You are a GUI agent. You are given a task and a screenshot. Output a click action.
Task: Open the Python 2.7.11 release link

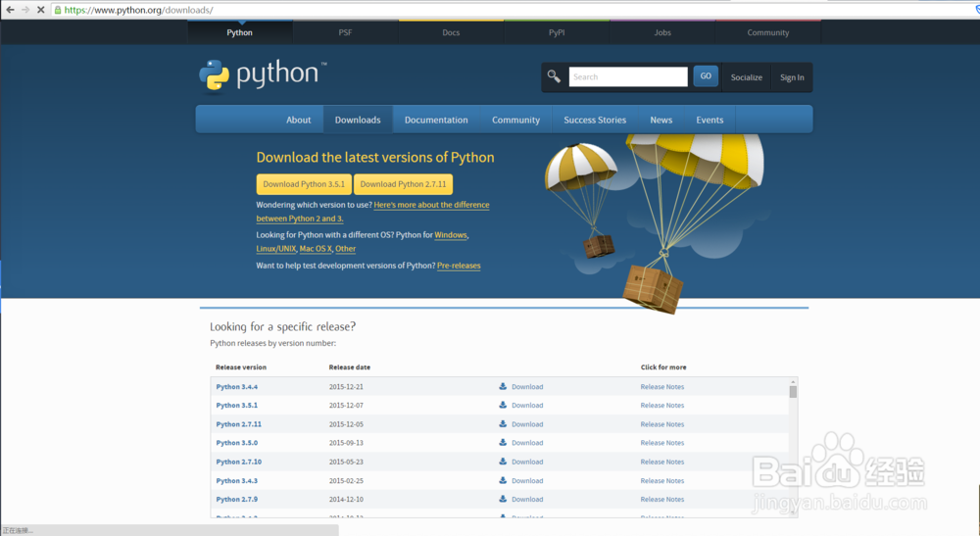pos(239,424)
